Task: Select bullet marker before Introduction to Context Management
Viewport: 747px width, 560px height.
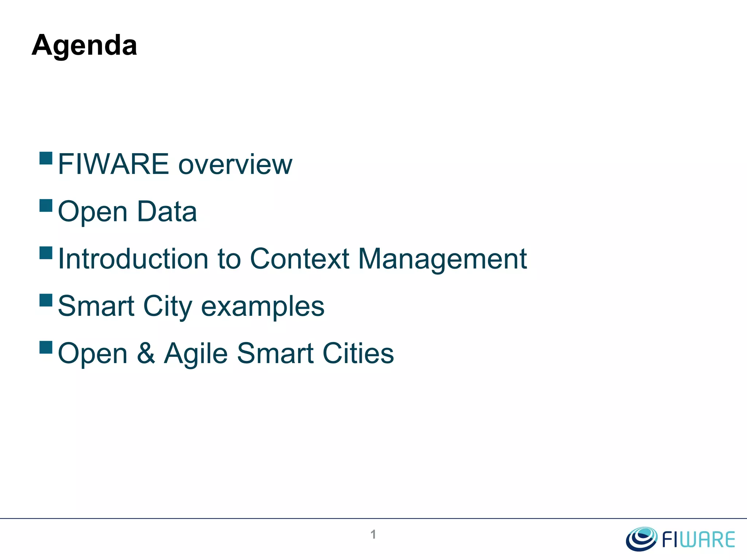Action: pos(46,253)
